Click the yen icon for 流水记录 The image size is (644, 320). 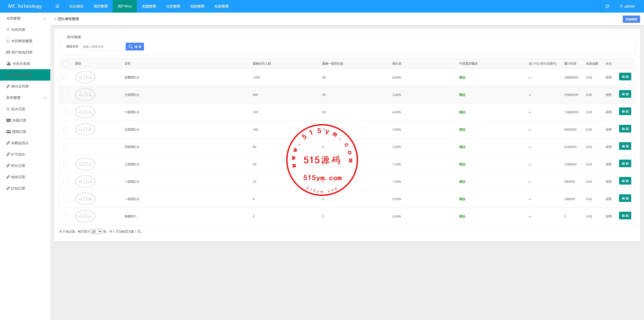coord(8,109)
